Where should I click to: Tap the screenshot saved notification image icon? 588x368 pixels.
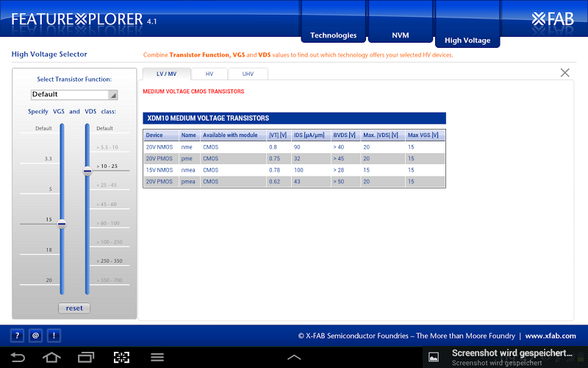coord(434,357)
